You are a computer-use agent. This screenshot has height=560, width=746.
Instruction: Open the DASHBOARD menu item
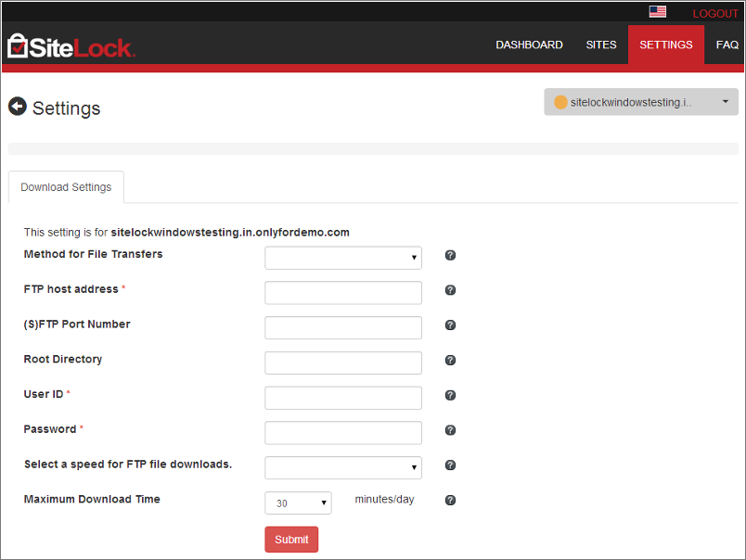click(529, 45)
